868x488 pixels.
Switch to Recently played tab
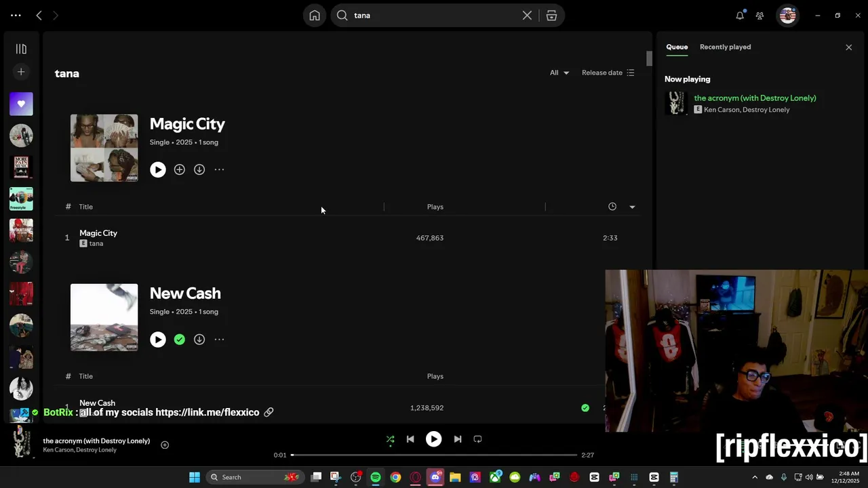[725, 47]
